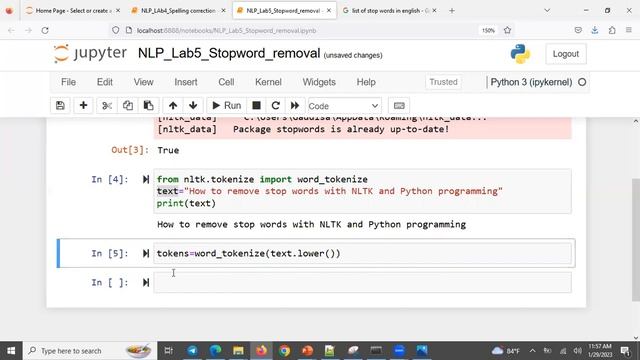This screenshot has height=360, width=640.
Task: Click the Run button
Action: (x=227, y=106)
